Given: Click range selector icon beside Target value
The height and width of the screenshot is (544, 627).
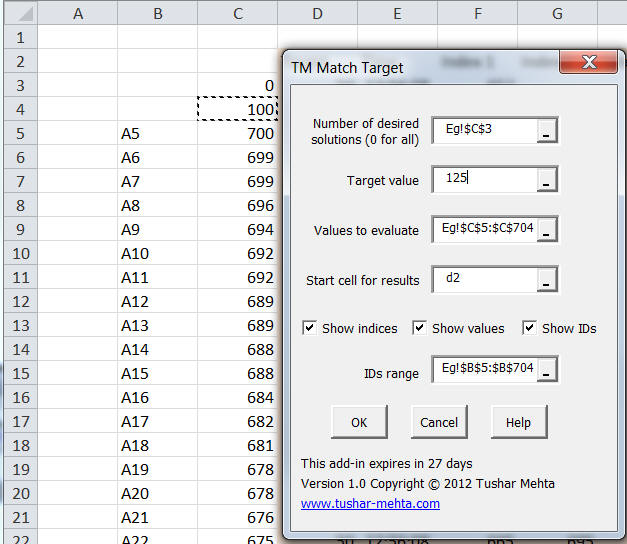Looking at the screenshot, I should (x=545, y=180).
